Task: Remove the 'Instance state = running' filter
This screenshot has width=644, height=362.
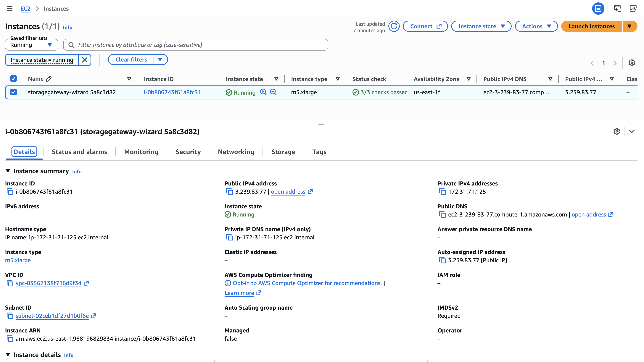Action: coord(85,60)
